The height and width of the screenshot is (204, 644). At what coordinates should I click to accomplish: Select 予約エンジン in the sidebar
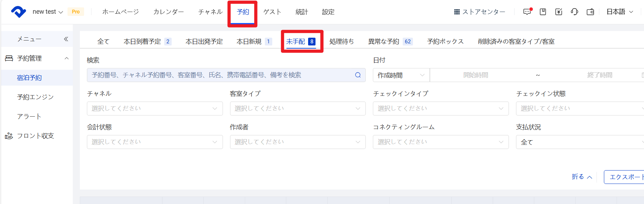pyautogui.click(x=35, y=97)
